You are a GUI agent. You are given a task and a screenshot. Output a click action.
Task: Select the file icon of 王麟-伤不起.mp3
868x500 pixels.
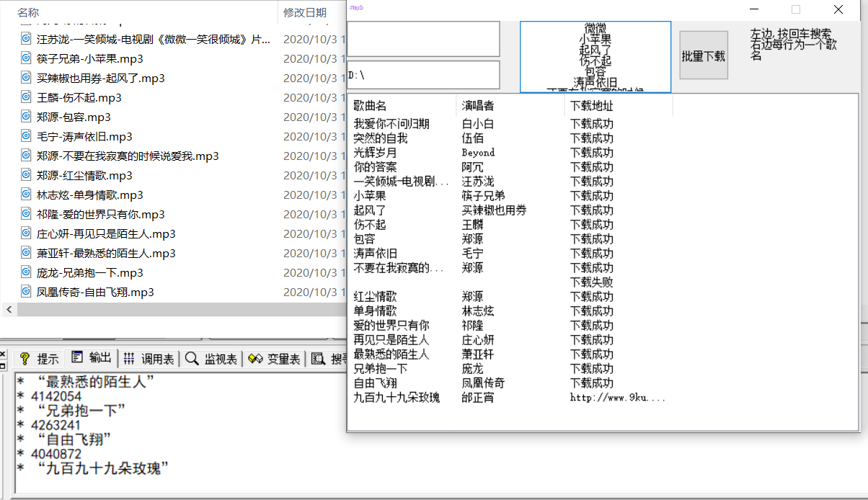pos(26,97)
